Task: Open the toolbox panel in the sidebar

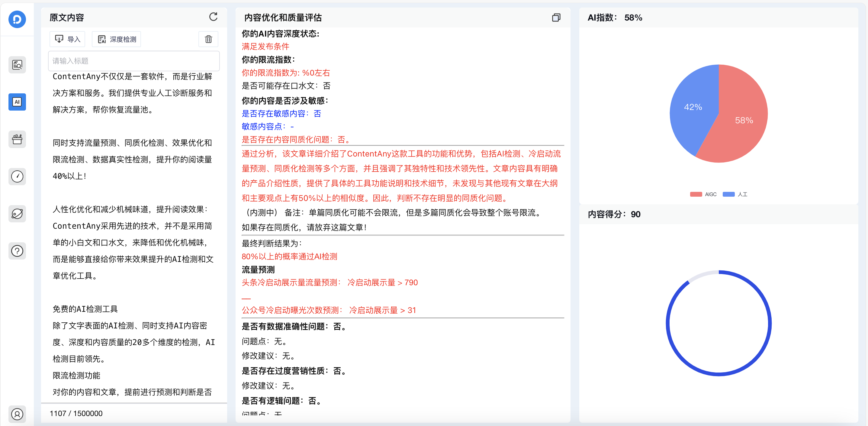Action: click(x=17, y=139)
